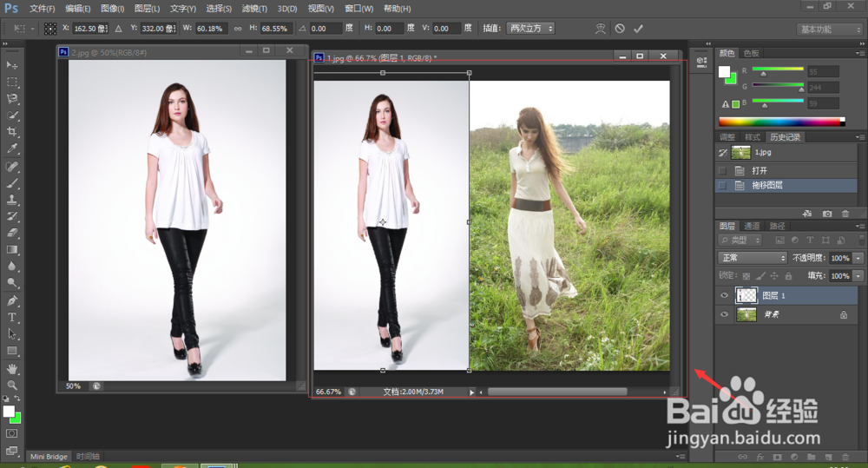Select the Horizontal Type tool

click(12, 317)
